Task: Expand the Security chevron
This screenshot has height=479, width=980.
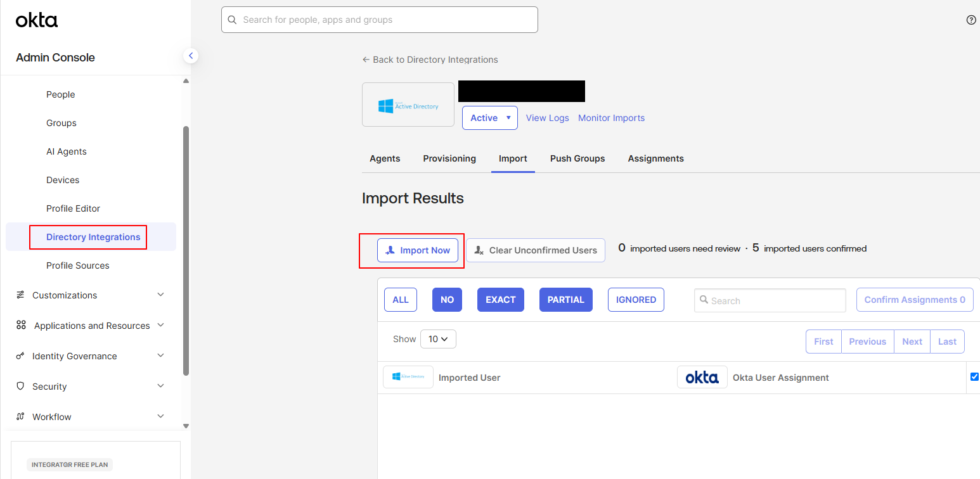Action: pos(160,386)
